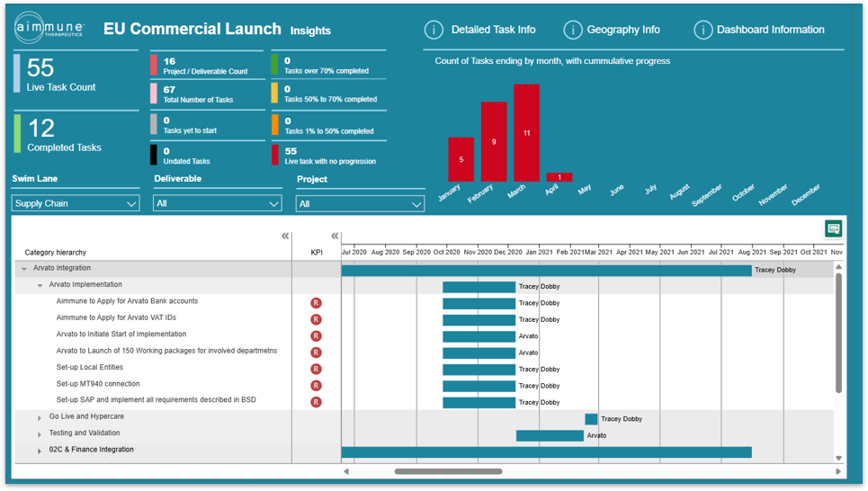Click the Gantt scroll down arrow
This screenshot has height=491, width=868.
(838, 459)
